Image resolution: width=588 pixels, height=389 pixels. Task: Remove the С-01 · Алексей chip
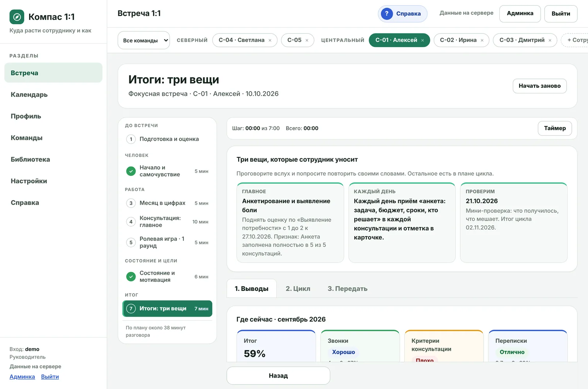click(423, 40)
